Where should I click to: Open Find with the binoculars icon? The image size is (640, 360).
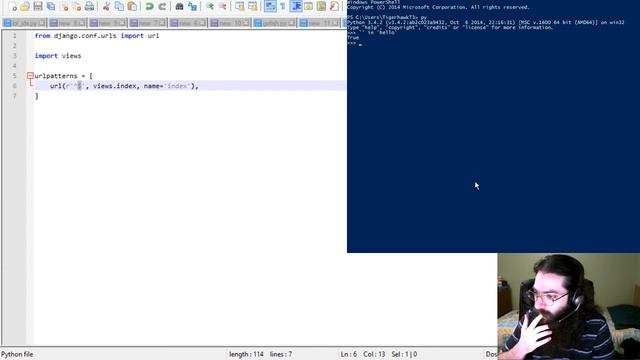[x=179, y=6]
